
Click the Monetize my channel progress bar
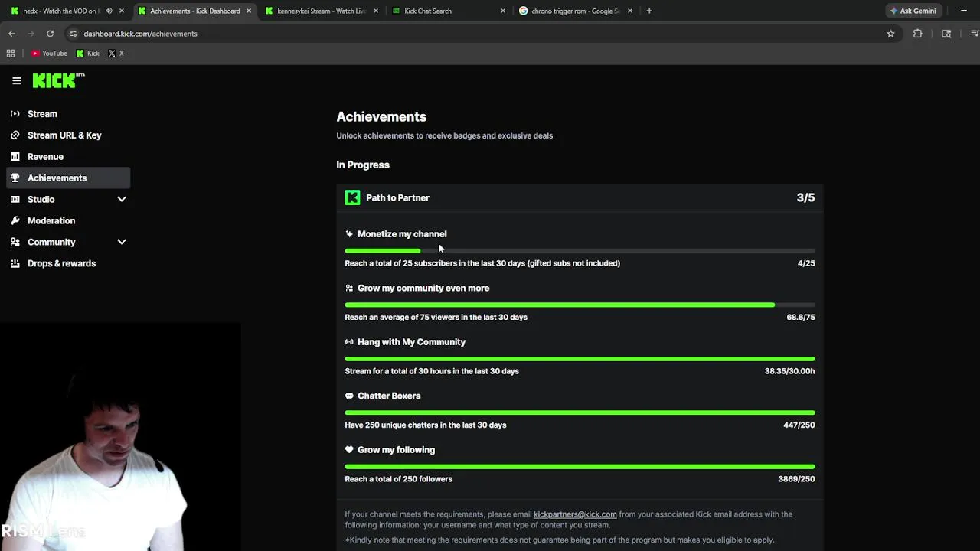click(580, 251)
